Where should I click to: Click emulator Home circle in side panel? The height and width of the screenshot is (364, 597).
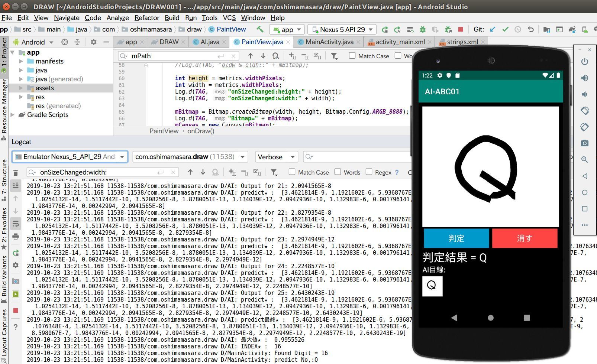point(585,192)
